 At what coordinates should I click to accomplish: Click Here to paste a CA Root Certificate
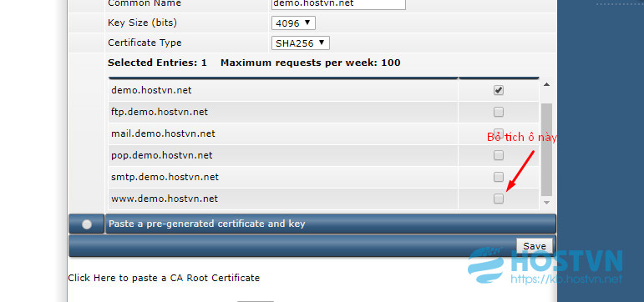coord(164,278)
